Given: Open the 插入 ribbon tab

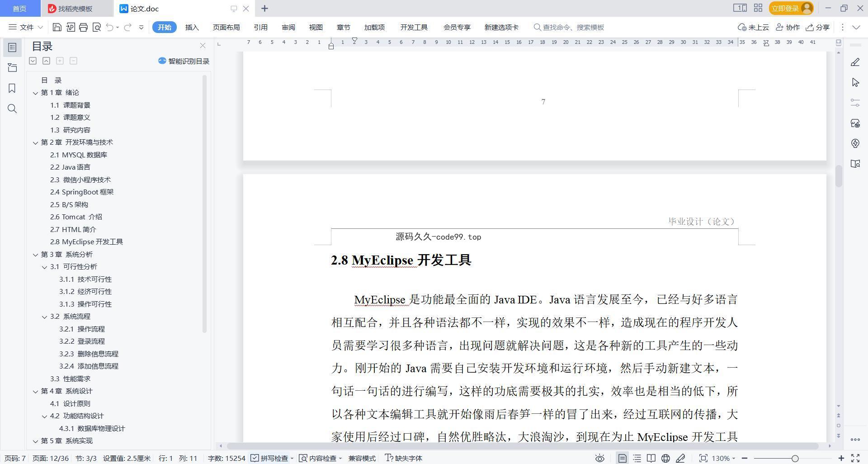Looking at the screenshot, I should click(192, 27).
